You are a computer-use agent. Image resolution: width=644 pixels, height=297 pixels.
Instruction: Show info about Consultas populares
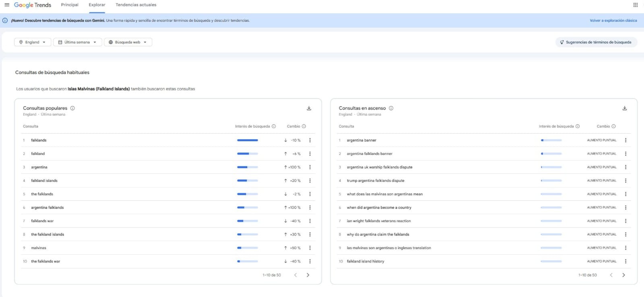[73, 108]
